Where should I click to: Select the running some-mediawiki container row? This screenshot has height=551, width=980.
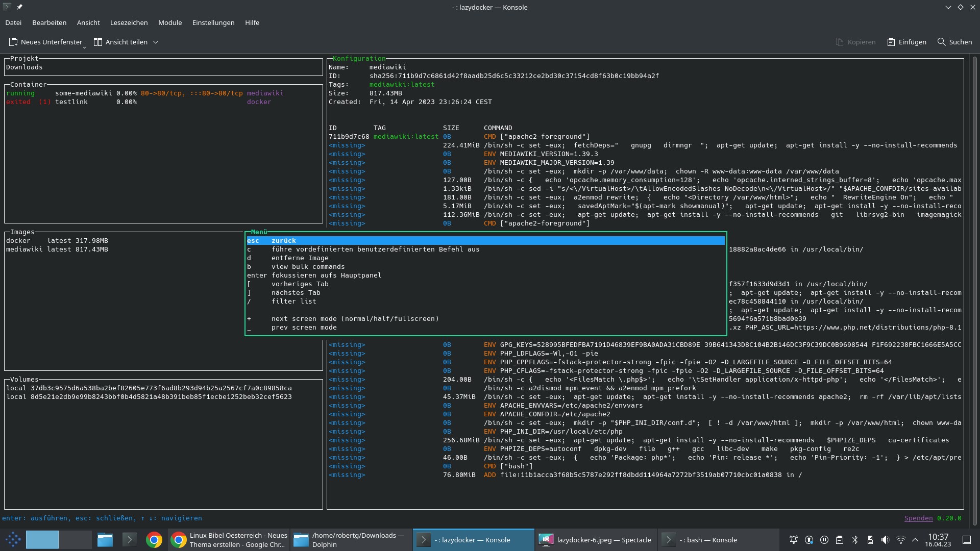pyautogui.click(x=163, y=93)
